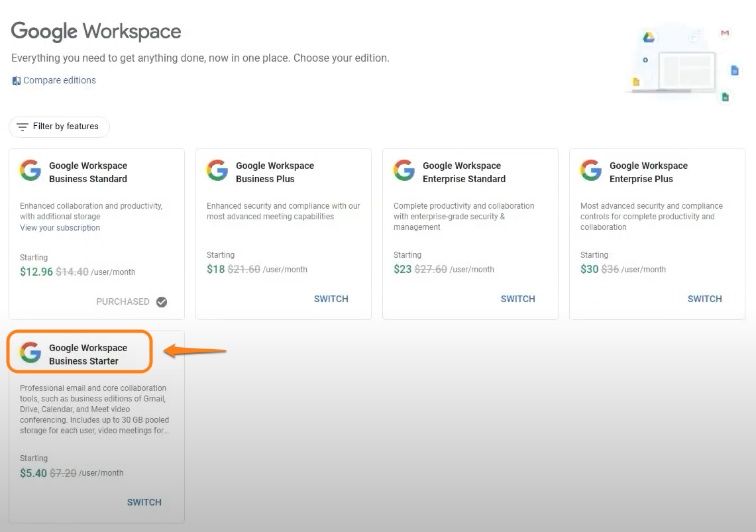
Task: Open View your subscription link
Action: 60,228
